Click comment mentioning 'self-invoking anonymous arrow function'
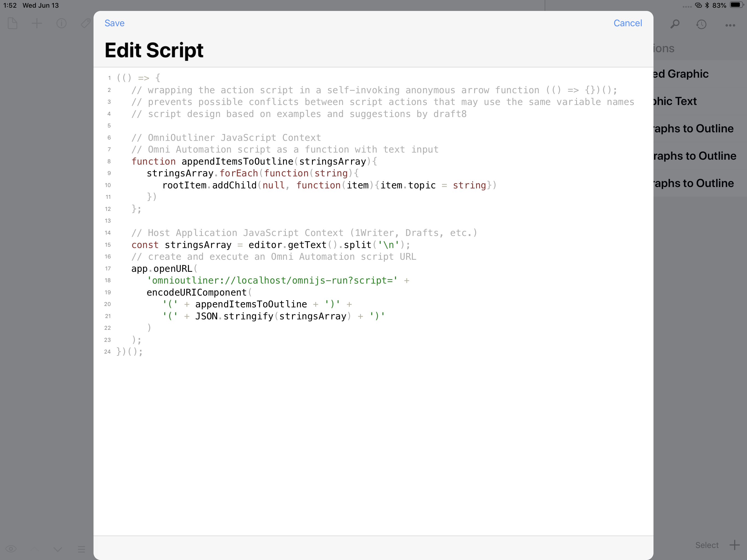 [x=374, y=90]
